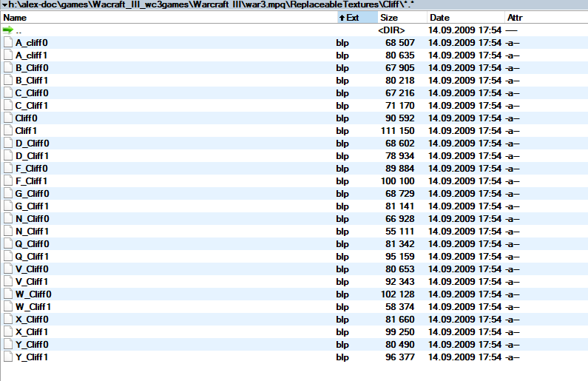Click the blp extension of N_Cliff0
Viewport: 588px width, 381px height.
(x=342, y=219)
